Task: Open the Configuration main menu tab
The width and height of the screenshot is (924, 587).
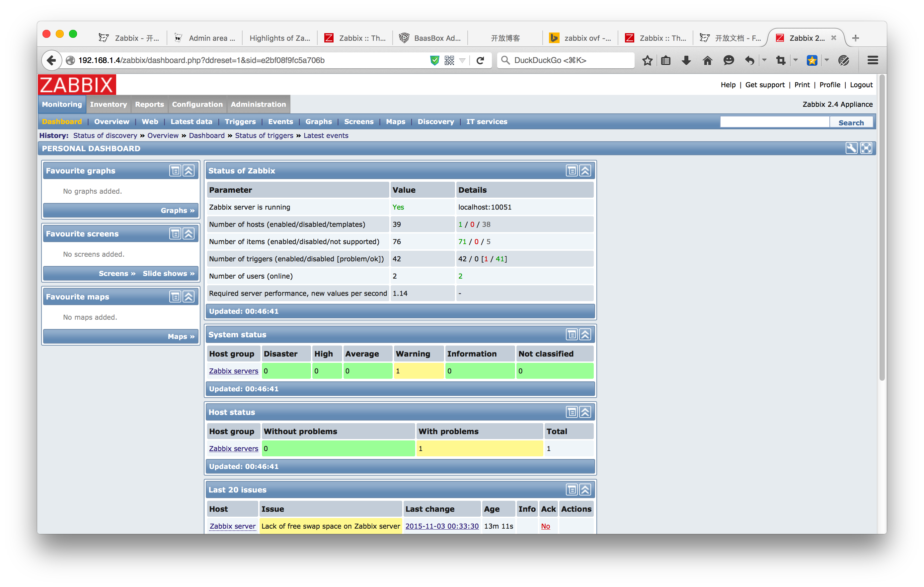Action: click(x=197, y=104)
